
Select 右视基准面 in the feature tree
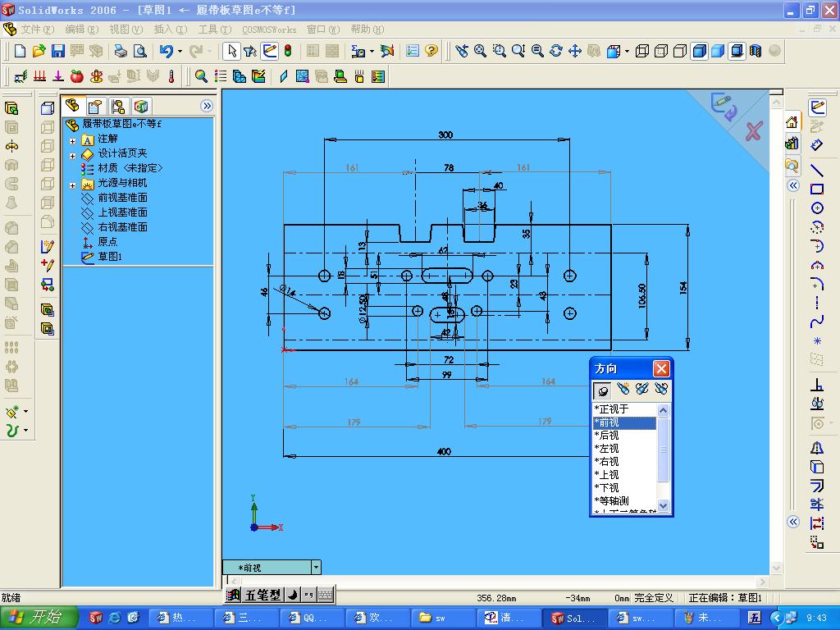(x=122, y=227)
